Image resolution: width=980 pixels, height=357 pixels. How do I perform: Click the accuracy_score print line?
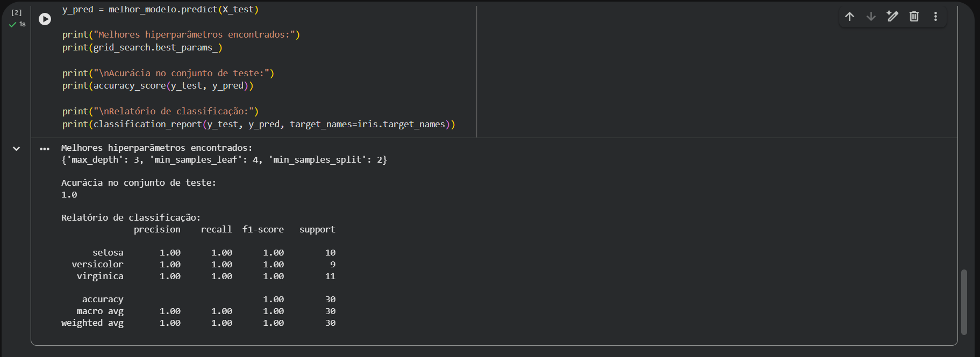[158, 86]
